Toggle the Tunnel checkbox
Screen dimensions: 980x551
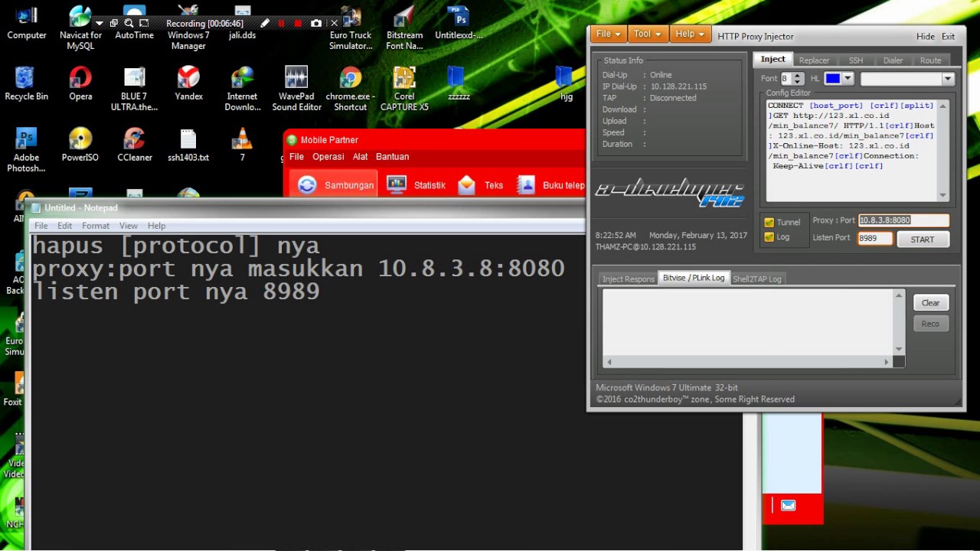[769, 223]
